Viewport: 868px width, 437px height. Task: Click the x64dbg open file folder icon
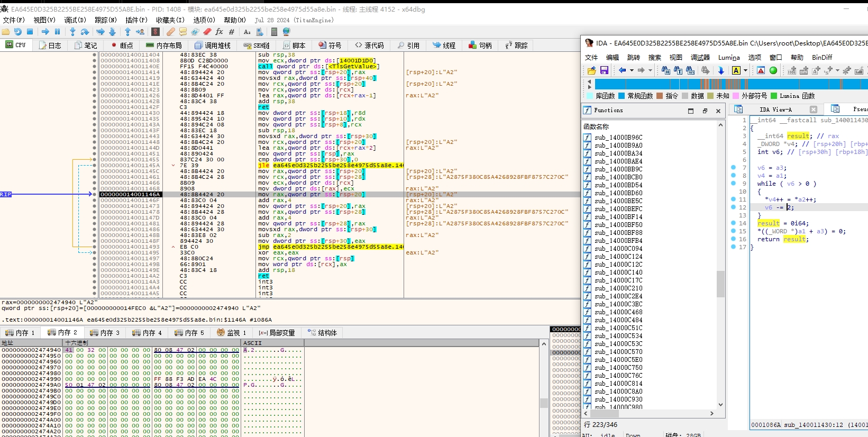click(5, 32)
